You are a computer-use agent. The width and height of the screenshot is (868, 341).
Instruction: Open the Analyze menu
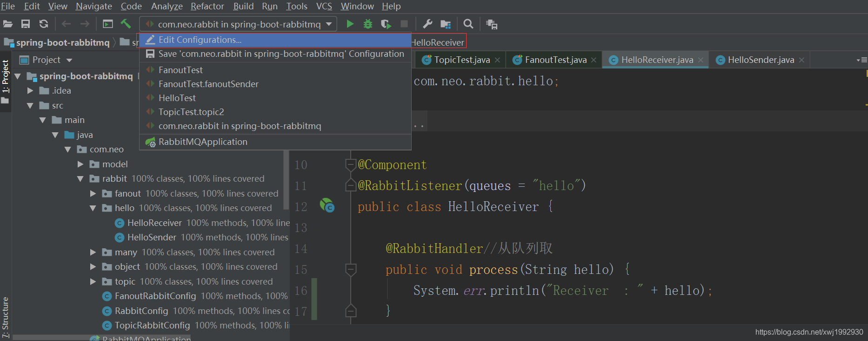click(167, 6)
